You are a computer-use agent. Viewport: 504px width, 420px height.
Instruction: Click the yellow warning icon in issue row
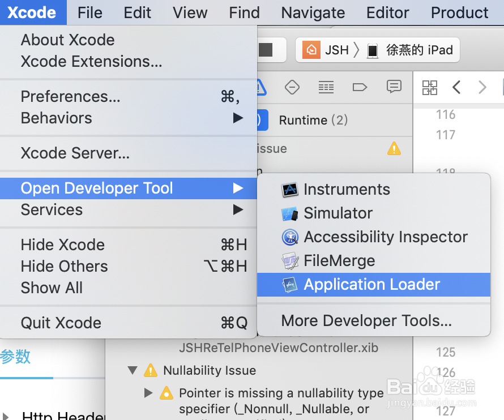394,149
